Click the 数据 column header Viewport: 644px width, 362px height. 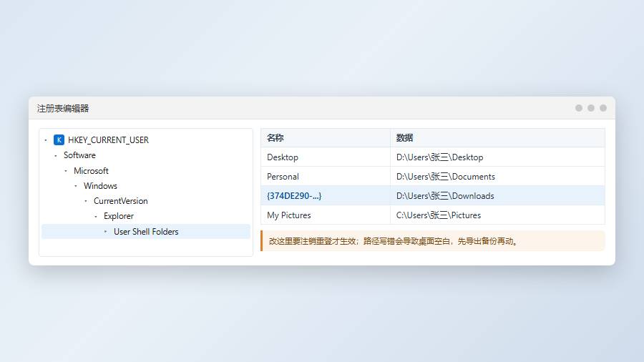point(497,138)
